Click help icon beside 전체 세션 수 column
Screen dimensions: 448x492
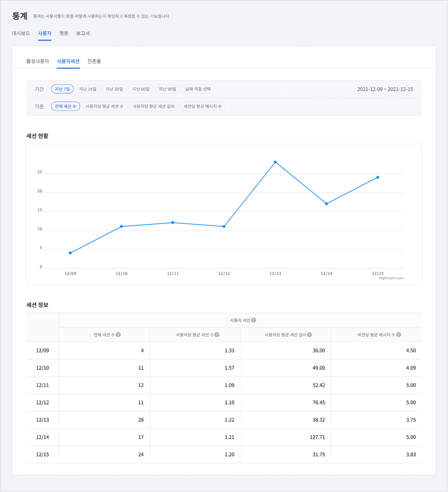[119, 335]
